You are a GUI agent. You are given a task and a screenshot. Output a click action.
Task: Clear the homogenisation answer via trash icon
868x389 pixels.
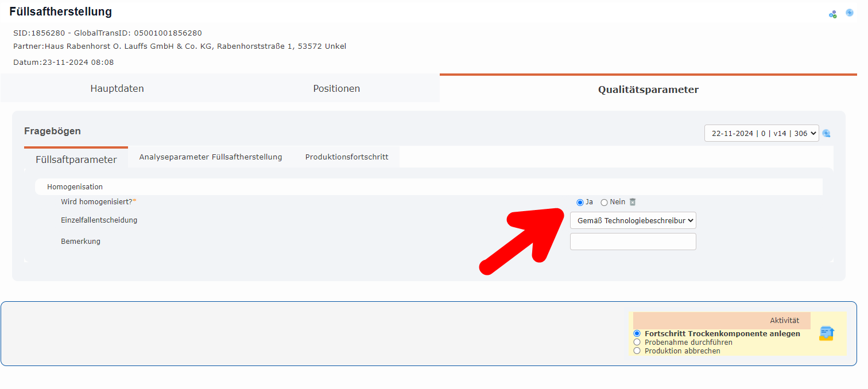pyautogui.click(x=632, y=201)
